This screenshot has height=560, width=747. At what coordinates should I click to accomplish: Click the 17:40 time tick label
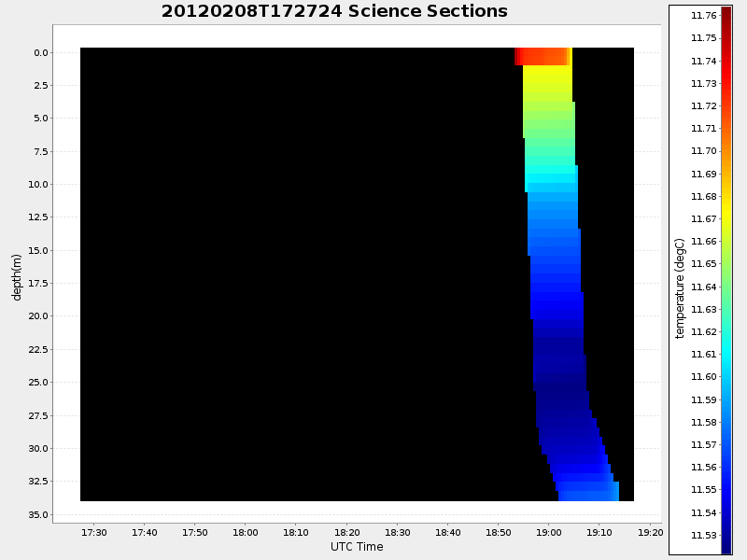point(145,532)
